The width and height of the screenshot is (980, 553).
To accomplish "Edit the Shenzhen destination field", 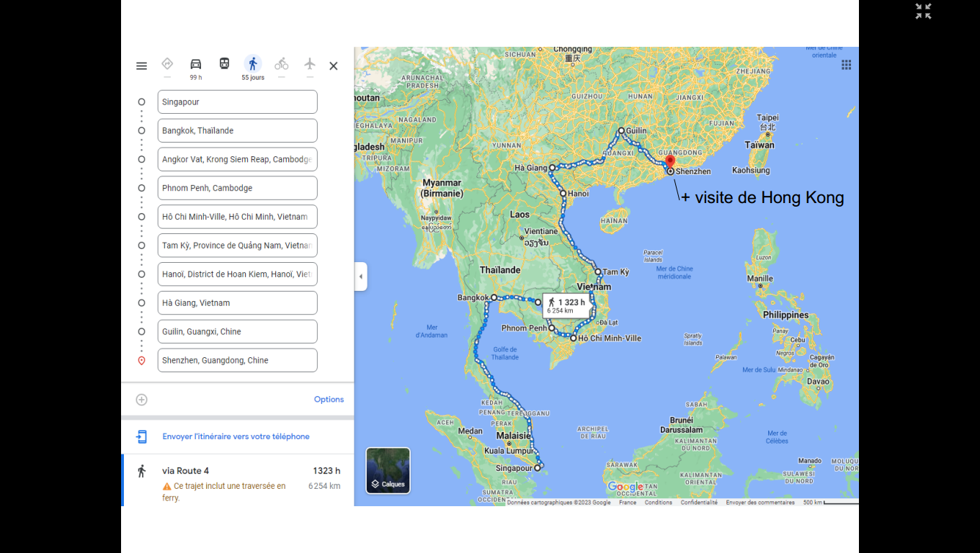I will click(238, 361).
